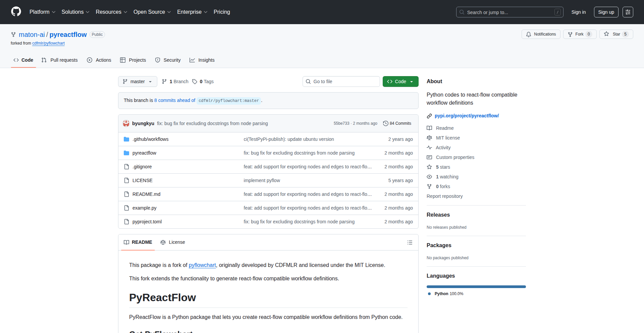The height and width of the screenshot is (333, 644).
Task: Switch to the Security tab
Action: pos(168,60)
